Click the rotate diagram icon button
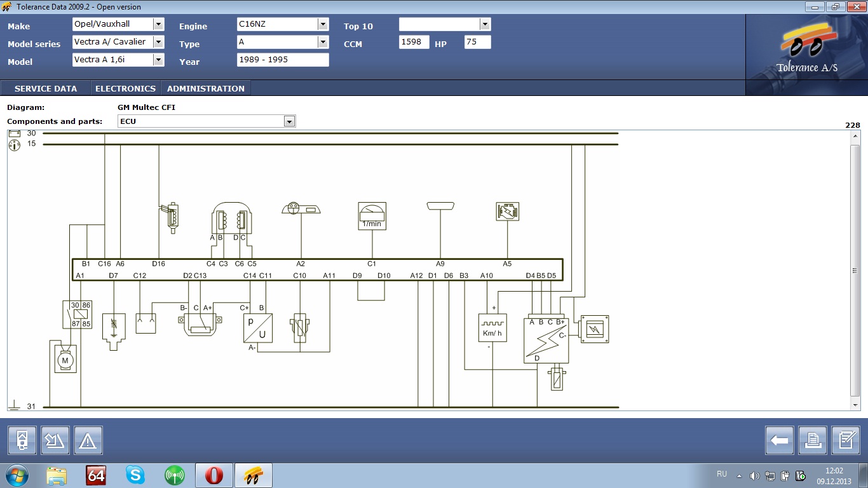The height and width of the screenshot is (488, 868). pos(55,440)
